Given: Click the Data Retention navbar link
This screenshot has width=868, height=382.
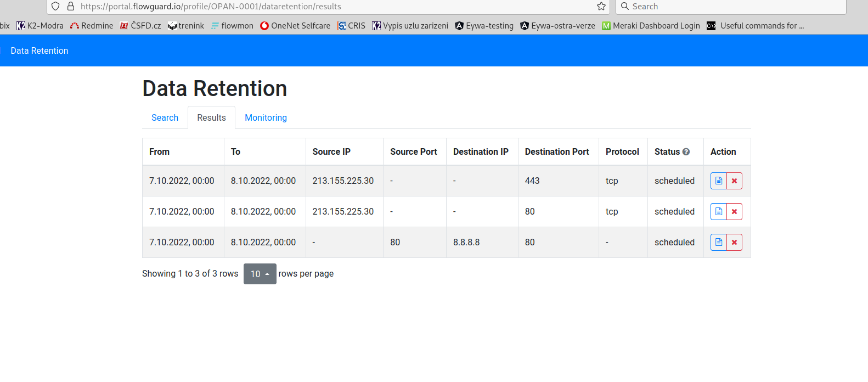Looking at the screenshot, I should [x=40, y=50].
